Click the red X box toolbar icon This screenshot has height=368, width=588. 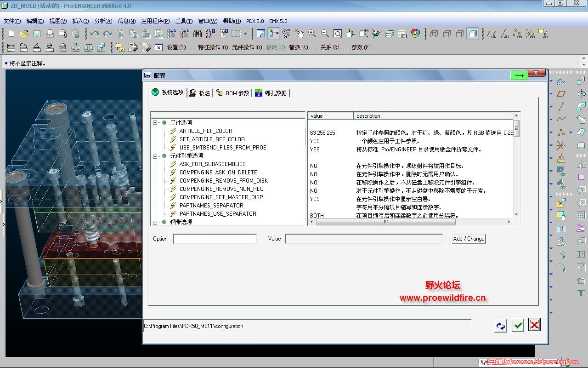159,47
